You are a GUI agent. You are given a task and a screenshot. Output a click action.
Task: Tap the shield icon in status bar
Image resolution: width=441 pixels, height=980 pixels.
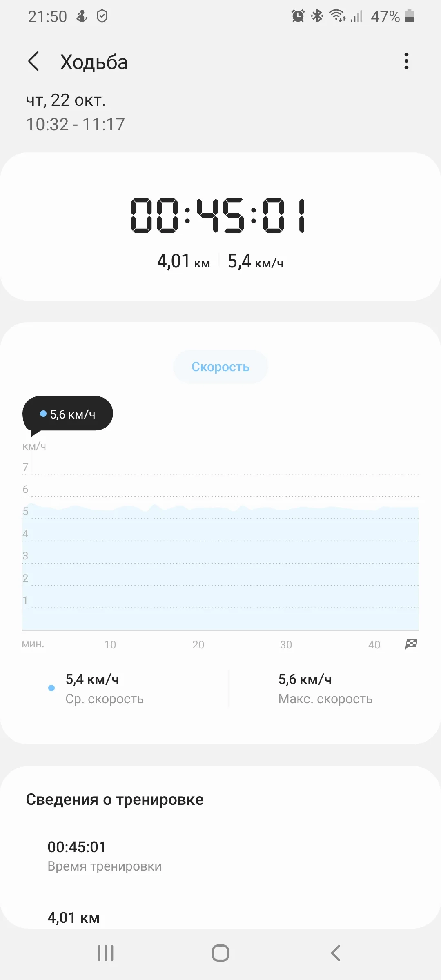102,16
